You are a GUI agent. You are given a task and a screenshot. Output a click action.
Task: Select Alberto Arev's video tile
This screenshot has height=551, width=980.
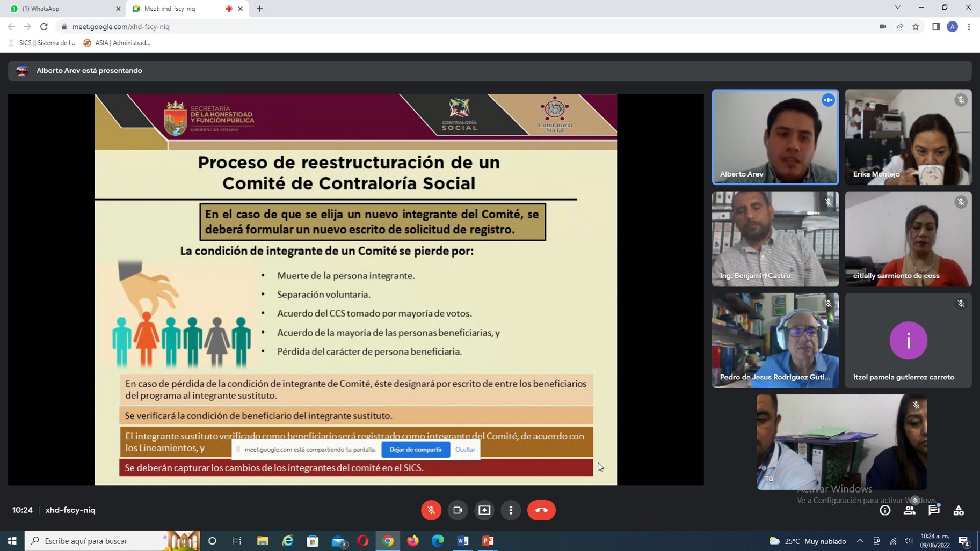point(775,137)
